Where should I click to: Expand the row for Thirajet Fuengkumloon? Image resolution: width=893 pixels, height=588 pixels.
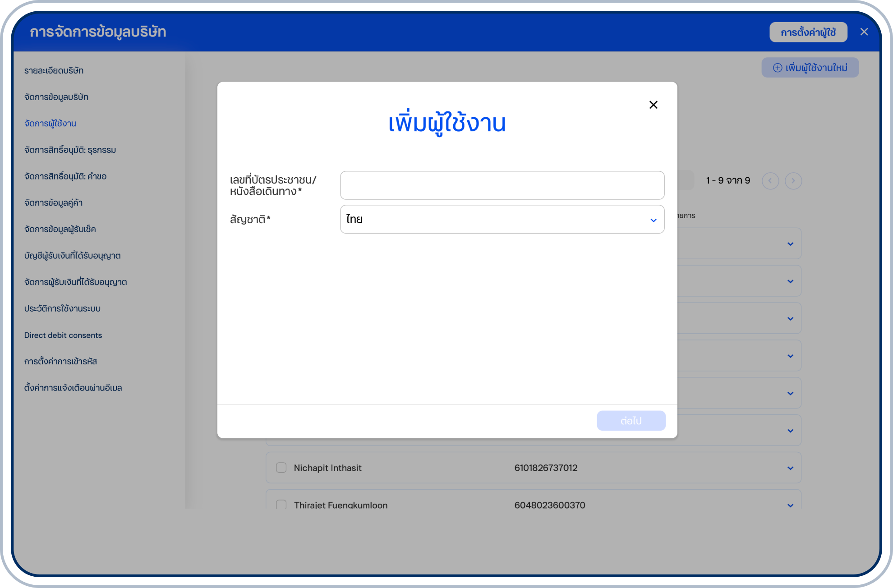coord(790,505)
